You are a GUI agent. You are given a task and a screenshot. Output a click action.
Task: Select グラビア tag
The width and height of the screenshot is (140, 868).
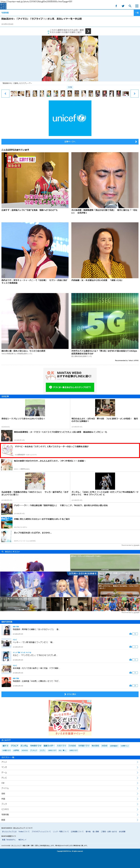click(x=15, y=746)
